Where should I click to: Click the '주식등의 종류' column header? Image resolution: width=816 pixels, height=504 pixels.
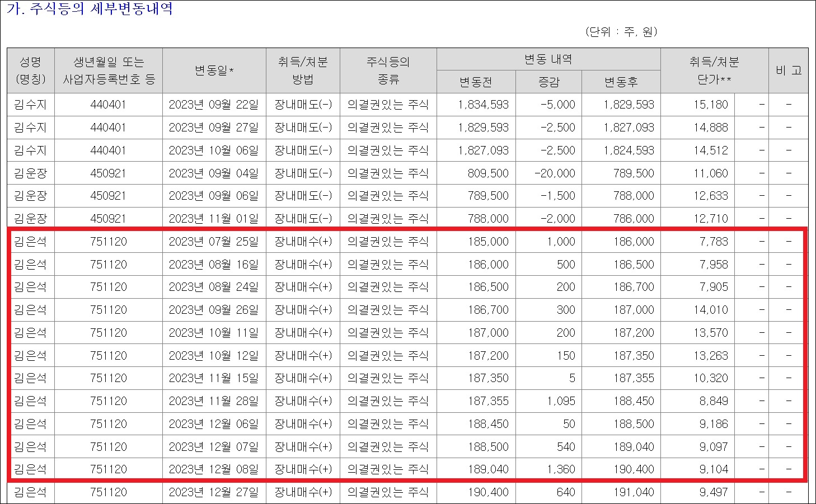pos(388,70)
